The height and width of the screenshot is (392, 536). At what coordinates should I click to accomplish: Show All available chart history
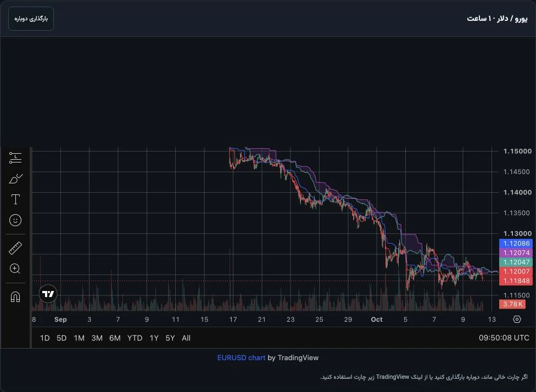click(186, 338)
